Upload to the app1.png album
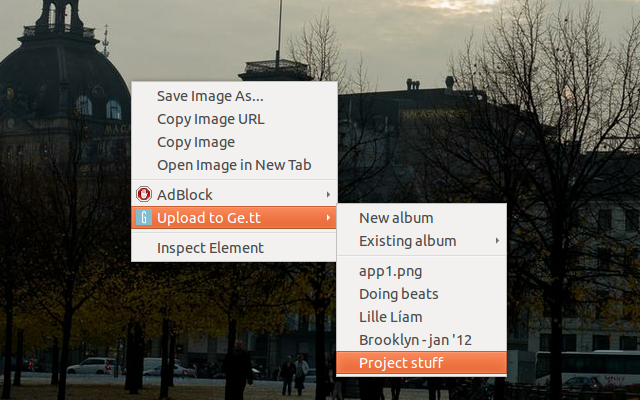 click(392, 271)
